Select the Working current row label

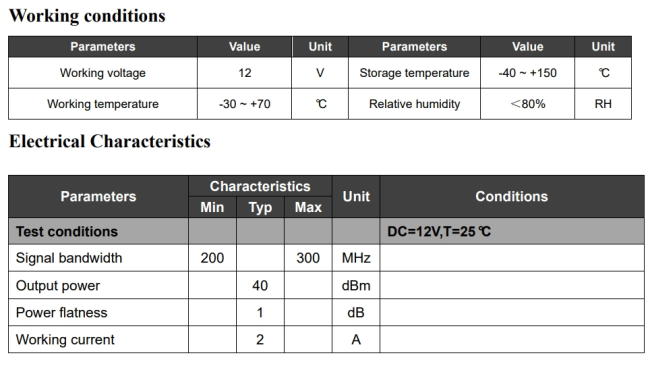tap(65, 339)
